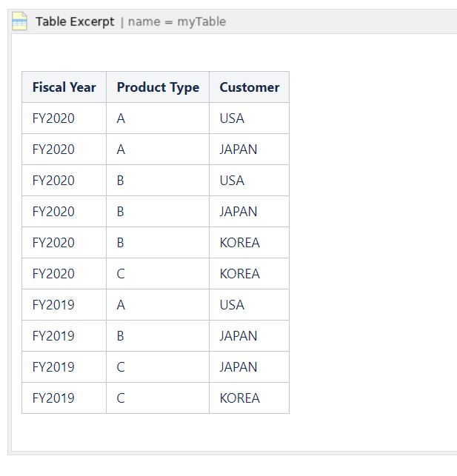Click JAPAN in the FY2019 product C row
457x476 pixels.
pyautogui.click(x=238, y=366)
